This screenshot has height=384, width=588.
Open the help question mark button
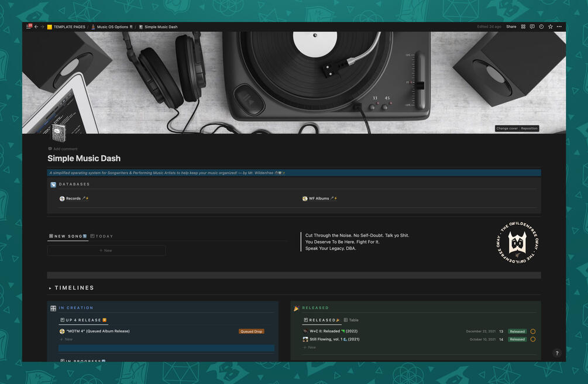point(557,353)
